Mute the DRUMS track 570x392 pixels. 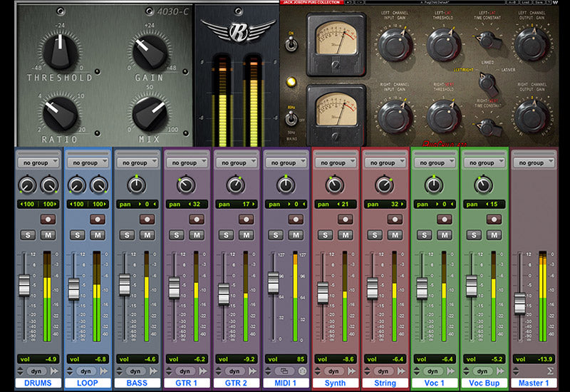[x=48, y=235]
